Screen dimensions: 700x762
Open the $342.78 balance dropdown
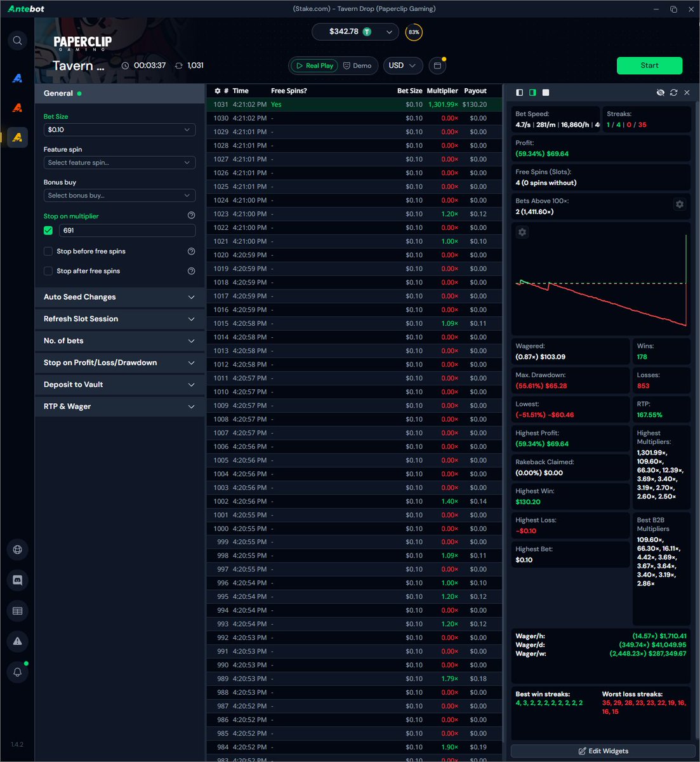(355, 32)
